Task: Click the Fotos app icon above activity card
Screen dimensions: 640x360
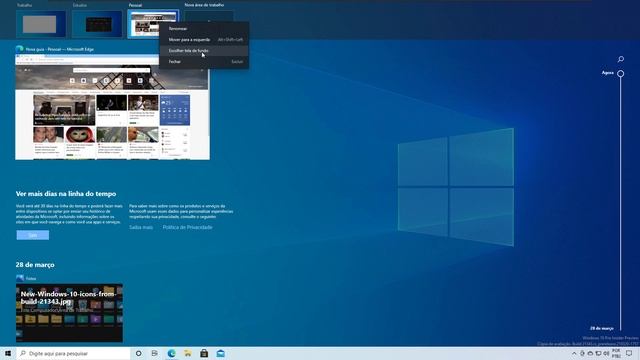Action: (x=20, y=278)
